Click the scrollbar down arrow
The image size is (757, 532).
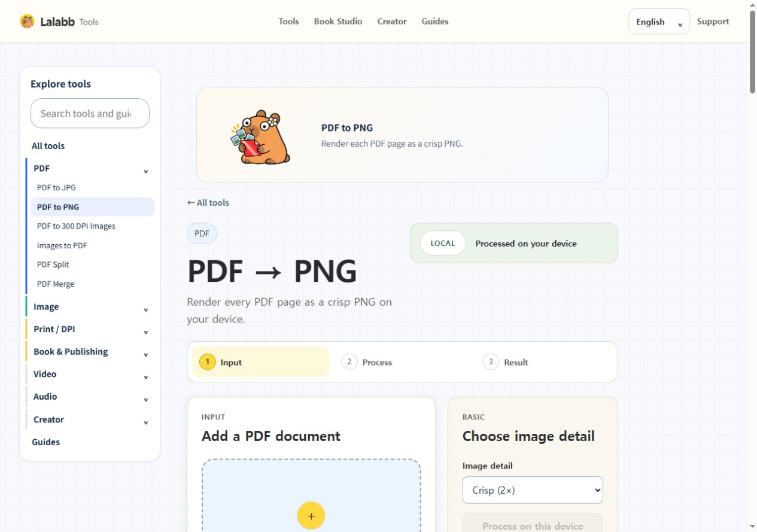[x=752, y=527]
